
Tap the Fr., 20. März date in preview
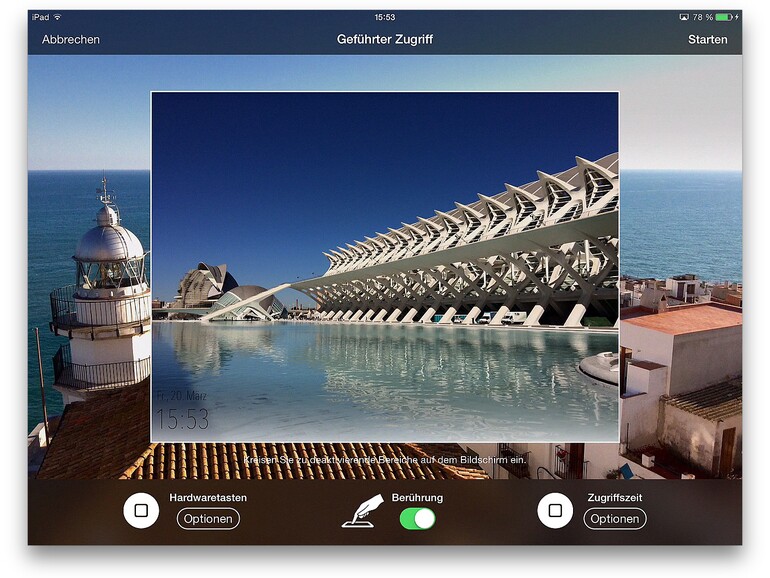tap(182, 395)
